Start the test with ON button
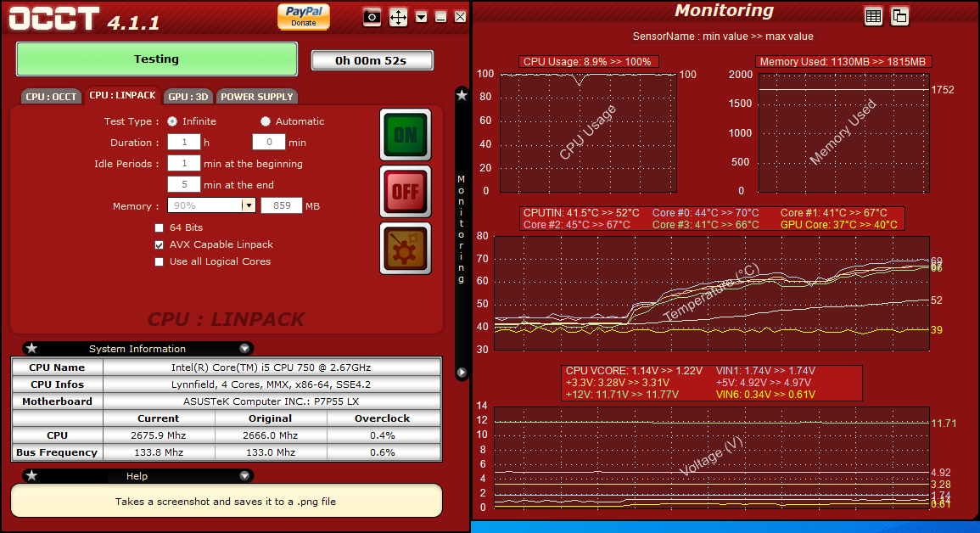 (x=406, y=135)
